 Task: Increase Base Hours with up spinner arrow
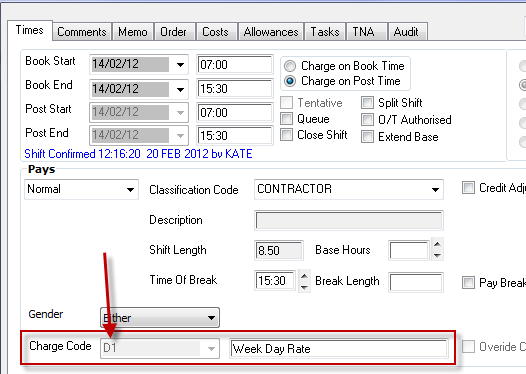(437, 244)
